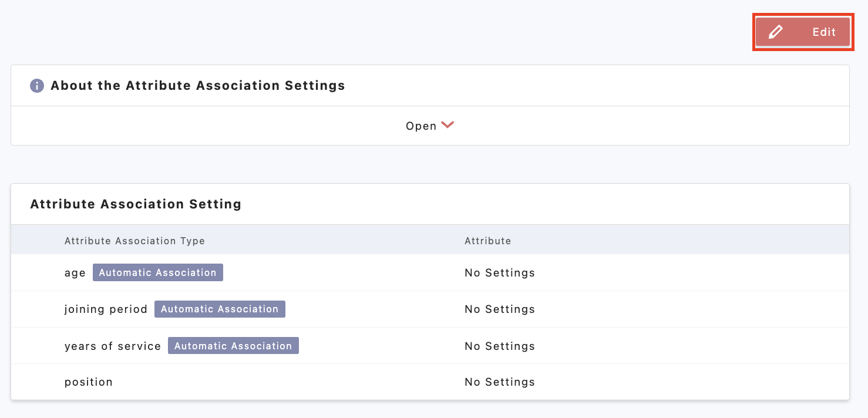Click Automatic Association badge beside joining period
The image size is (868, 418).
220,309
